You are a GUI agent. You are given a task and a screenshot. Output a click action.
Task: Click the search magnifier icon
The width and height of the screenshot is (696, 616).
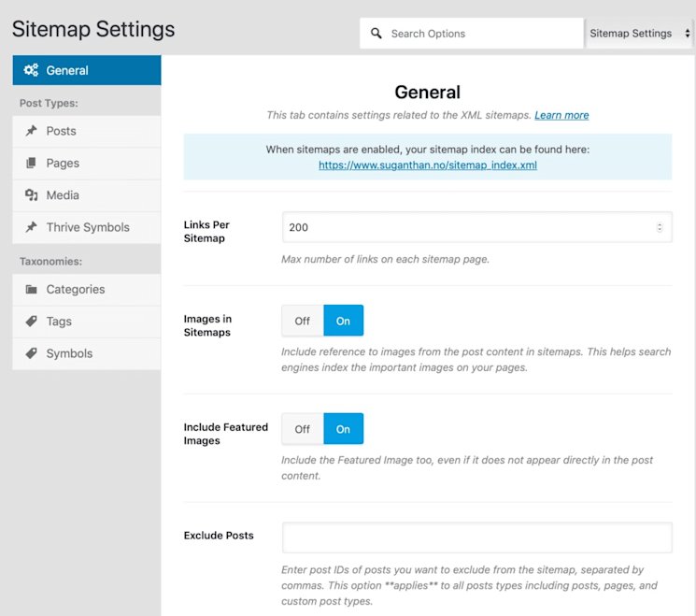(x=376, y=34)
